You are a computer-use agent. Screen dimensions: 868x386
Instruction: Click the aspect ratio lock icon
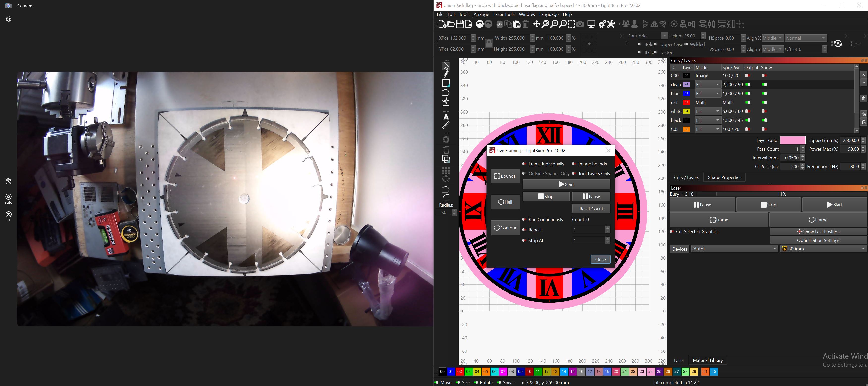point(489,43)
